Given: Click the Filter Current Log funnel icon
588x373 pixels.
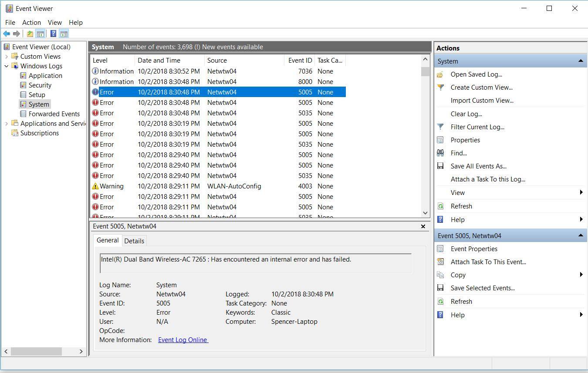Looking at the screenshot, I should pyautogui.click(x=441, y=127).
